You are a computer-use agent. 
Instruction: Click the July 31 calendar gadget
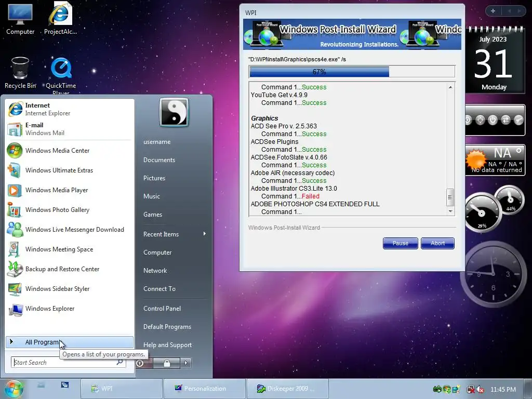point(495,59)
